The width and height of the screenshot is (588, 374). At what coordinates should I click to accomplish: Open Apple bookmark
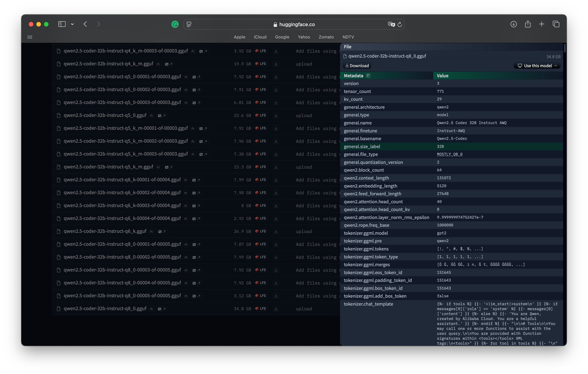coord(239,37)
